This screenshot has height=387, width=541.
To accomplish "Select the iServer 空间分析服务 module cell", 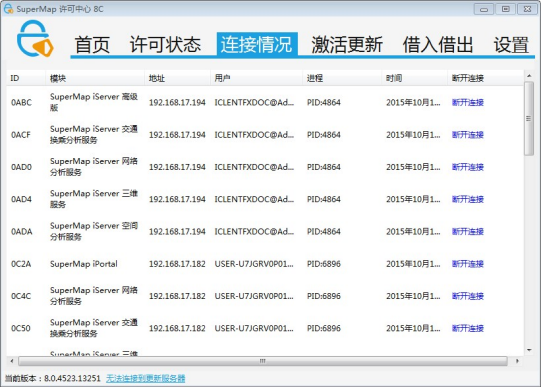I will (94, 231).
